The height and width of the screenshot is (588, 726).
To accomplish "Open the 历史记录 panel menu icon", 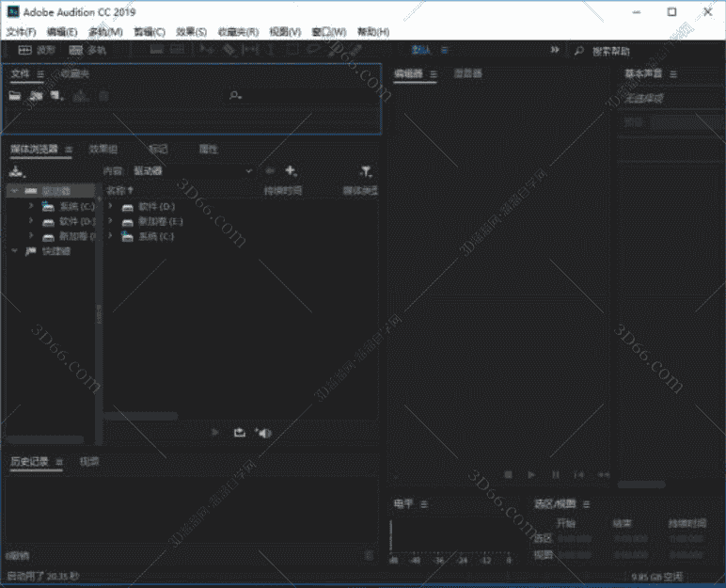I will point(59,462).
